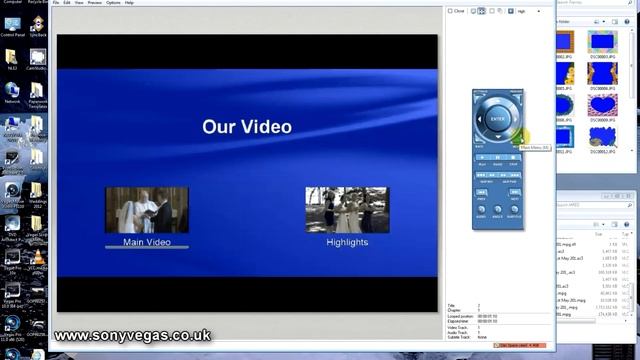
Task: Click the remote's Main Menu corner button
Action: 518,138
